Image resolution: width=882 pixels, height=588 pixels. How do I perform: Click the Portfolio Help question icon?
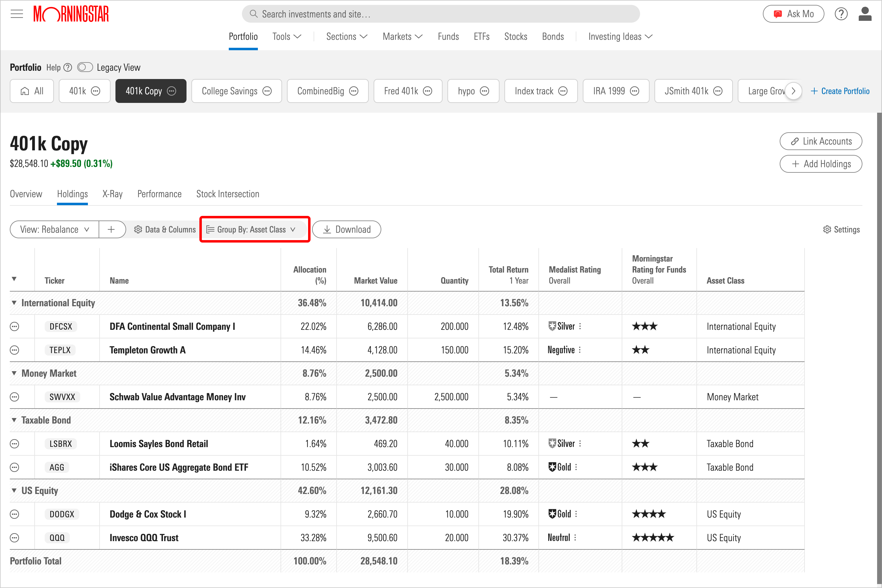(67, 67)
